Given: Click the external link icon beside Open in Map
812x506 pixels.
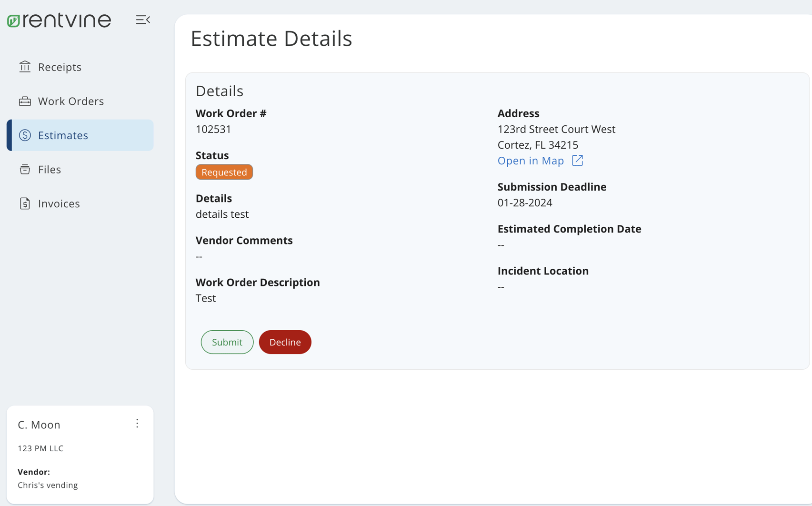Looking at the screenshot, I should point(577,161).
